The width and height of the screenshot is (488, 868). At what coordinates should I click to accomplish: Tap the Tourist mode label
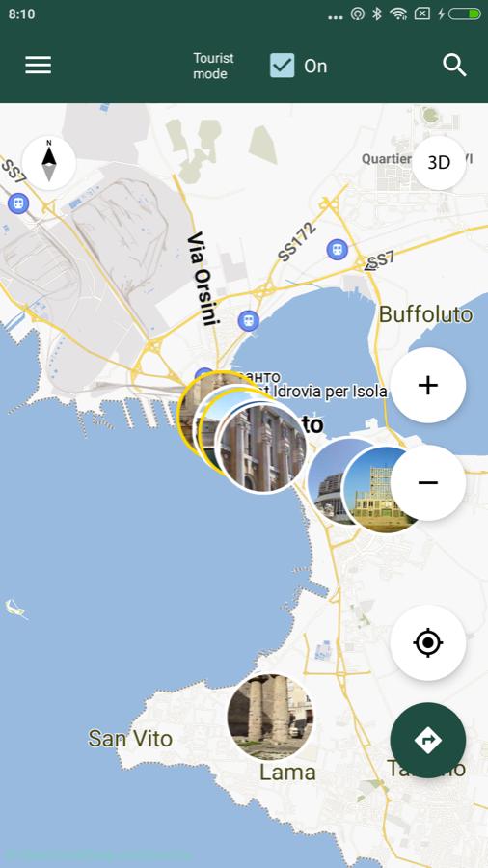coord(213,66)
